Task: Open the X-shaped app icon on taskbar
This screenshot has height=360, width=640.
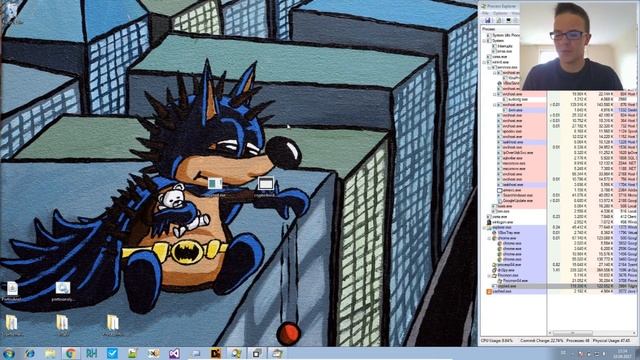Action: point(153,353)
